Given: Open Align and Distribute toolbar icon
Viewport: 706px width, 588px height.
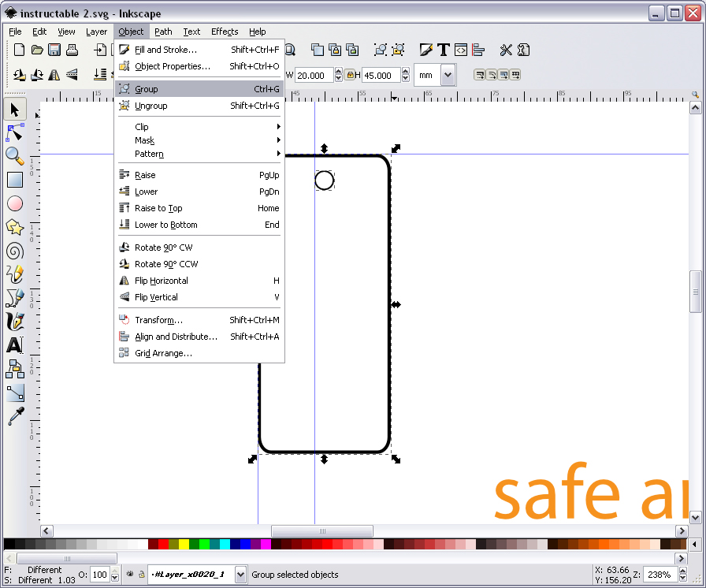Looking at the screenshot, I should coord(478,50).
